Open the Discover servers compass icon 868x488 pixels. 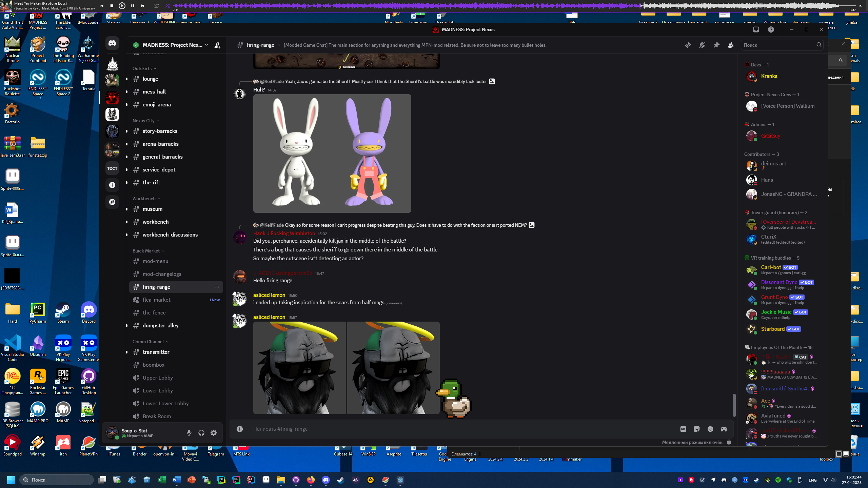pyautogui.click(x=112, y=202)
